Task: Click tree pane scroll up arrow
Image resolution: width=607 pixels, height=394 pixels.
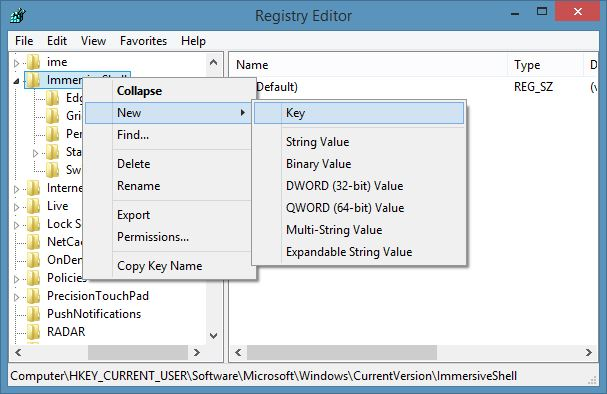Action: point(213,62)
